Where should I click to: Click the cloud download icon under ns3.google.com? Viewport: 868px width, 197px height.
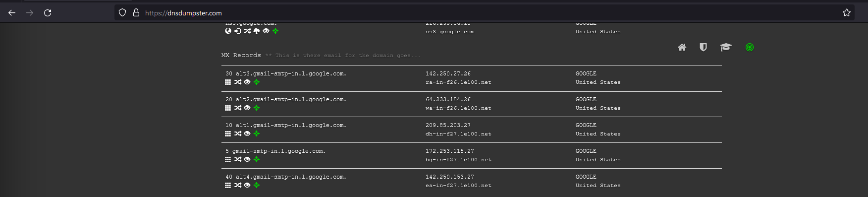(257, 31)
